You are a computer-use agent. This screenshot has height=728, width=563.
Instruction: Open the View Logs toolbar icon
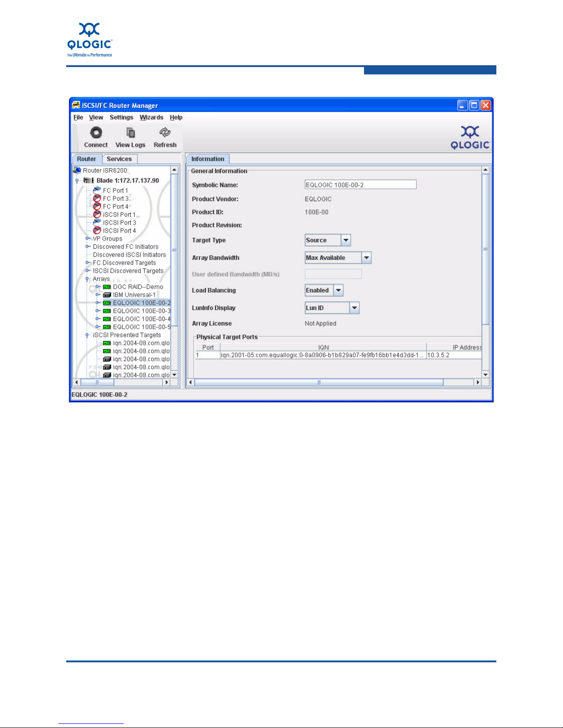coord(131,133)
